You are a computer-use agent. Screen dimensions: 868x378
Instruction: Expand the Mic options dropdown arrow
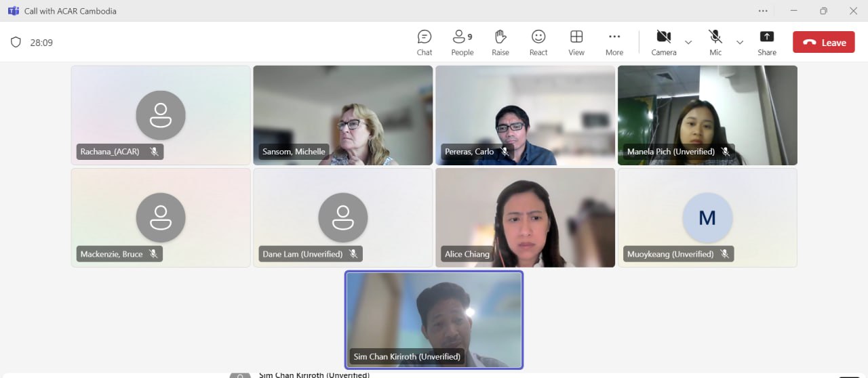click(x=740, y=42)
